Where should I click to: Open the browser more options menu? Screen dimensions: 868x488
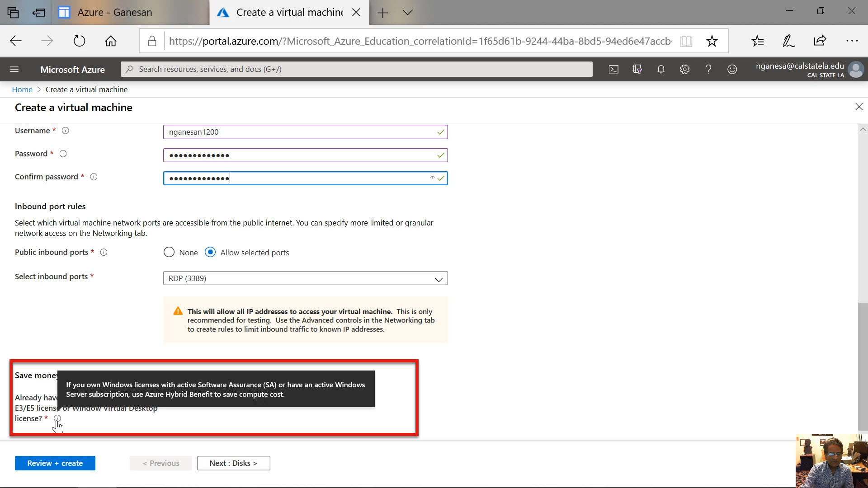point(852,41)
